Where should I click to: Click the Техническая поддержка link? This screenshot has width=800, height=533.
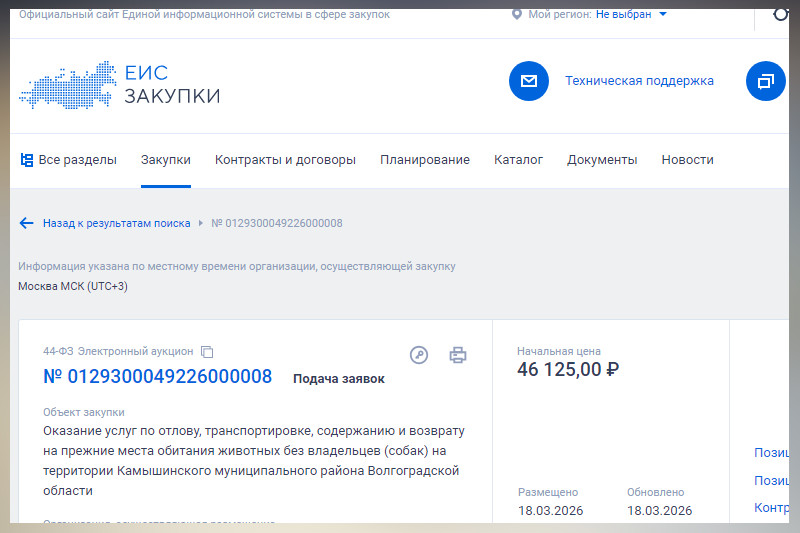639,81
